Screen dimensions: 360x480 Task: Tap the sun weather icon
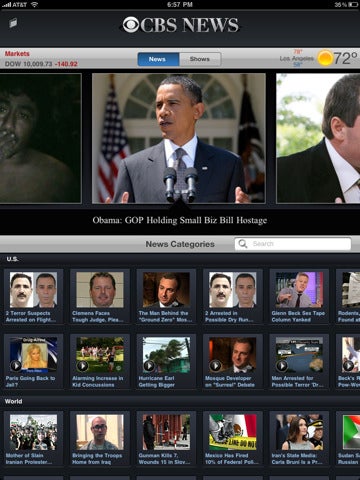[x=325, y=58]
